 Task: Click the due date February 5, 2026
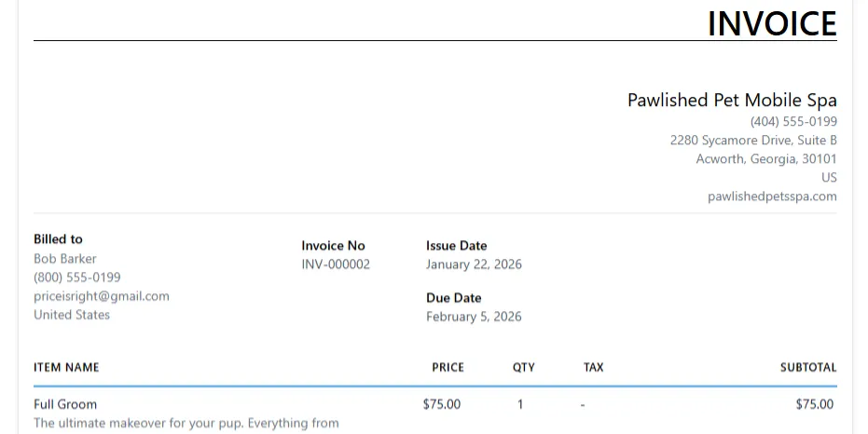coord(474,317)
